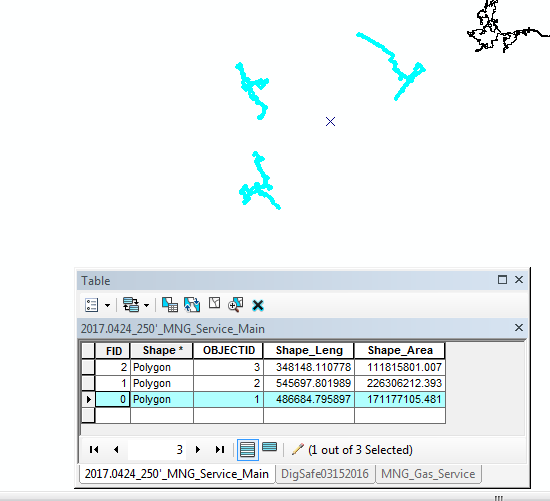The width and height of the screenshot is (550, 501).
Task: Click the cell 171177105.481
Action: (400, 399)
